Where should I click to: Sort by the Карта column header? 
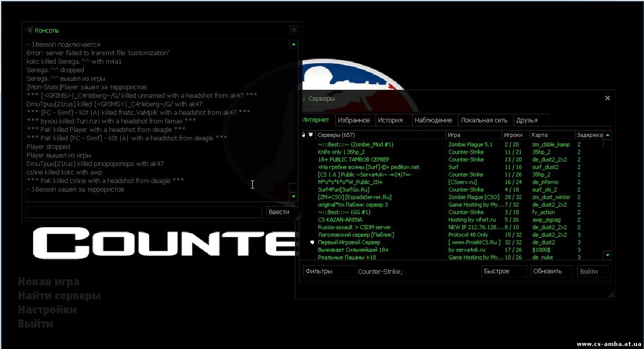tap(552, 135)
